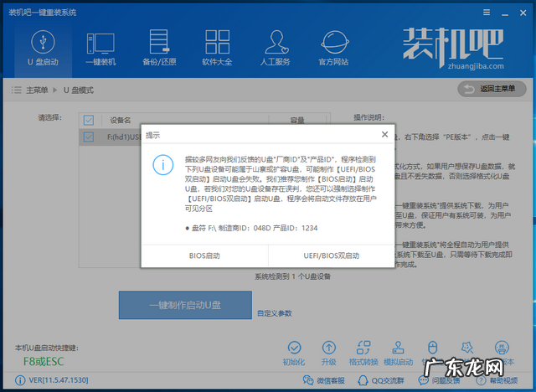The height and width of the screenshot is (392, 536).
Task: Toggle the select-all checkbox in header row
Action: pyautogui.click(x=89, y=120)
